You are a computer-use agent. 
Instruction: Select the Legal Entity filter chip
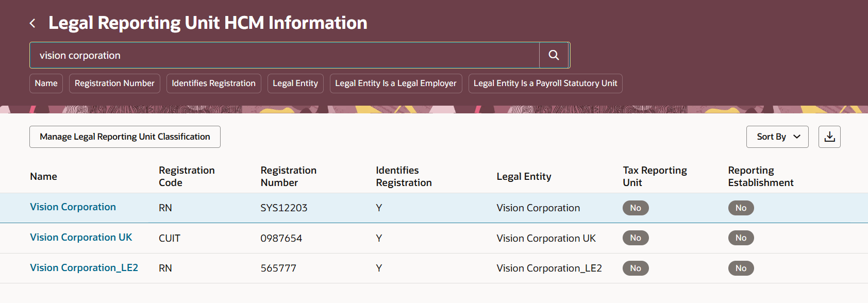pyautogui.click(x=295, y=83)
